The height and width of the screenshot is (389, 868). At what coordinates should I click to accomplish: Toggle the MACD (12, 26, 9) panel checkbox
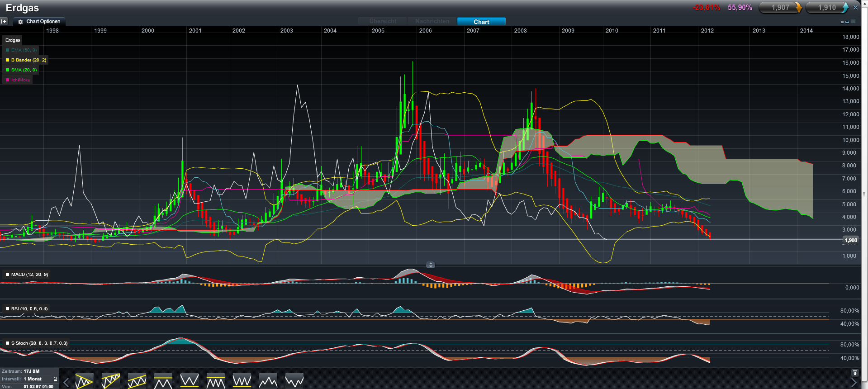click(8, 275)
